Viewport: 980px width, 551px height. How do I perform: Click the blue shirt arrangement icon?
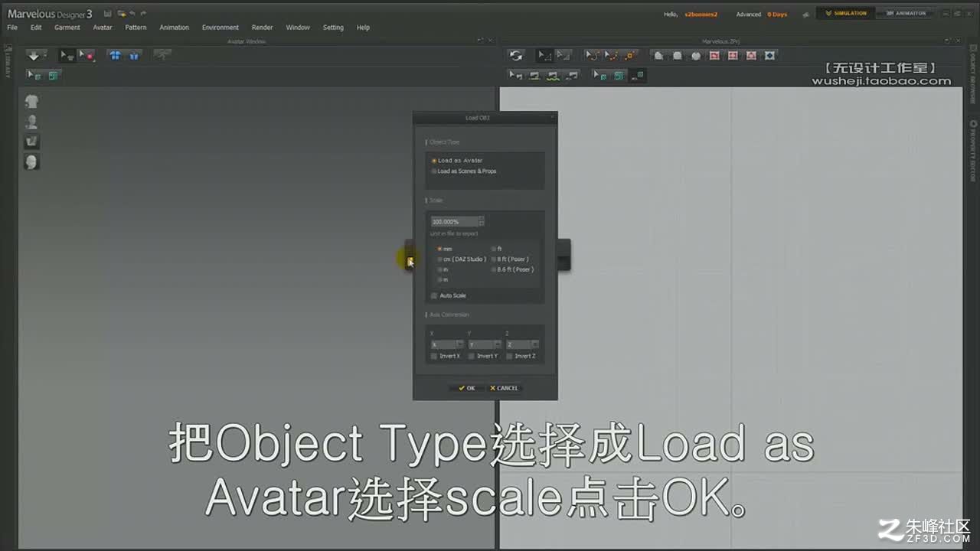tap(115, 55)
